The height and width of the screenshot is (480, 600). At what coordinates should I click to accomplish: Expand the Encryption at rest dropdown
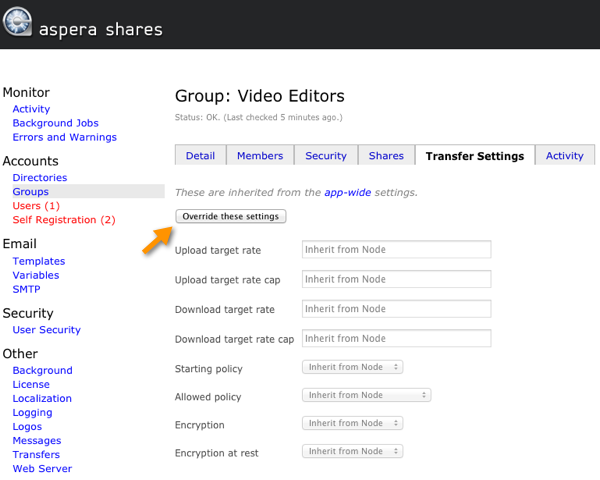pos(352,451)
